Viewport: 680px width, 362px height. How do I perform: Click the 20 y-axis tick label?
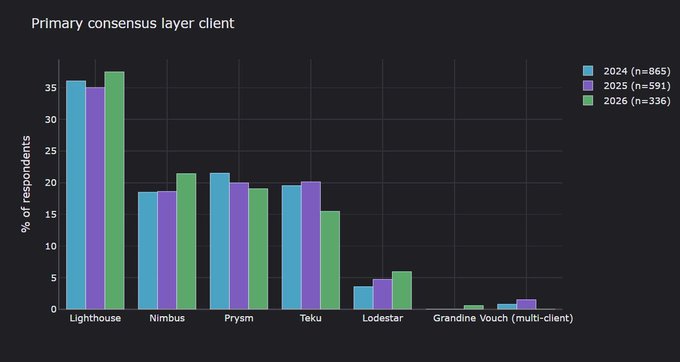point(50,183)
